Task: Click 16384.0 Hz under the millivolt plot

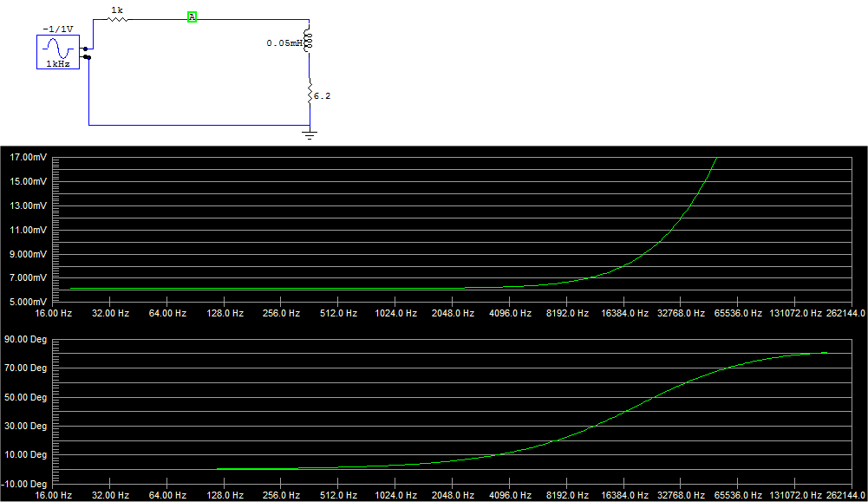Action: coord(624,313)
